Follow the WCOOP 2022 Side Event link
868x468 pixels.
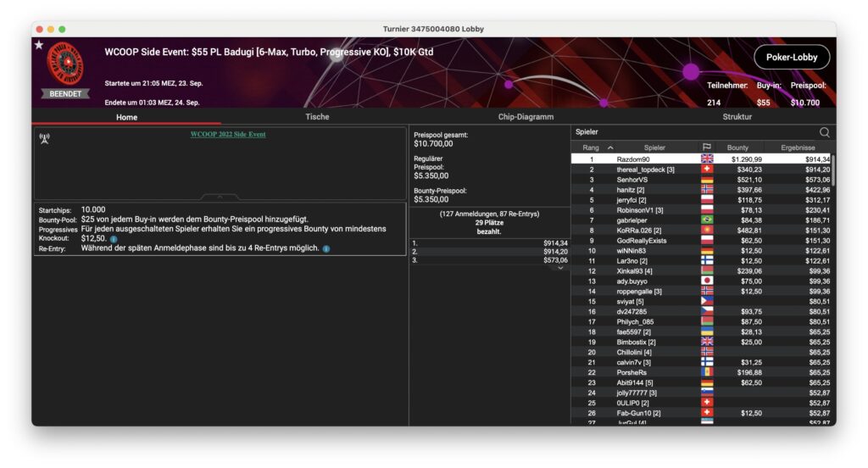coord(227,134)
